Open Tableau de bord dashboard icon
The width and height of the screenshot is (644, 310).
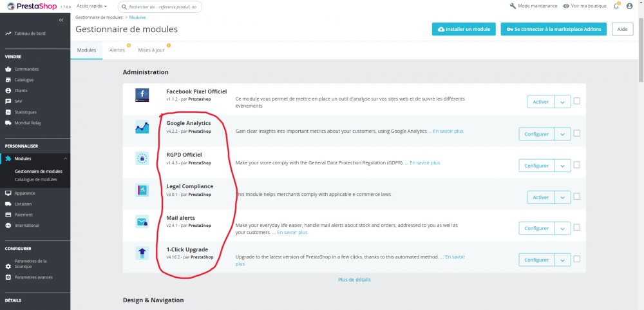point(8,34)
